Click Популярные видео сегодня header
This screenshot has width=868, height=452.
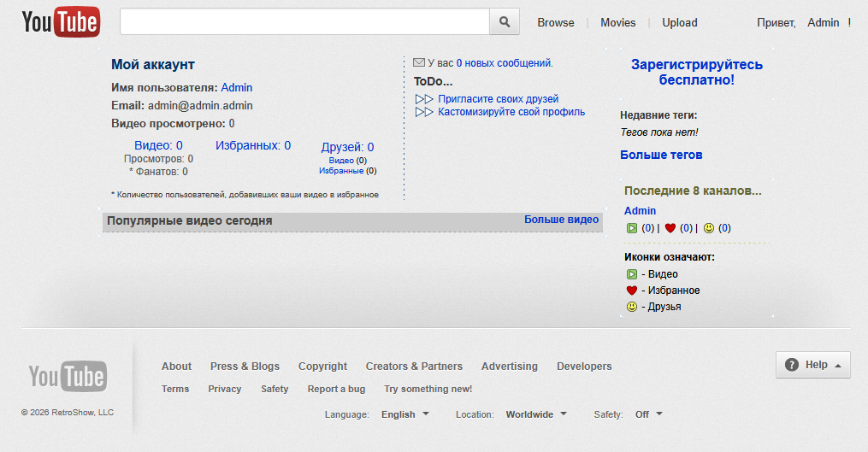(x=189, y=220)
